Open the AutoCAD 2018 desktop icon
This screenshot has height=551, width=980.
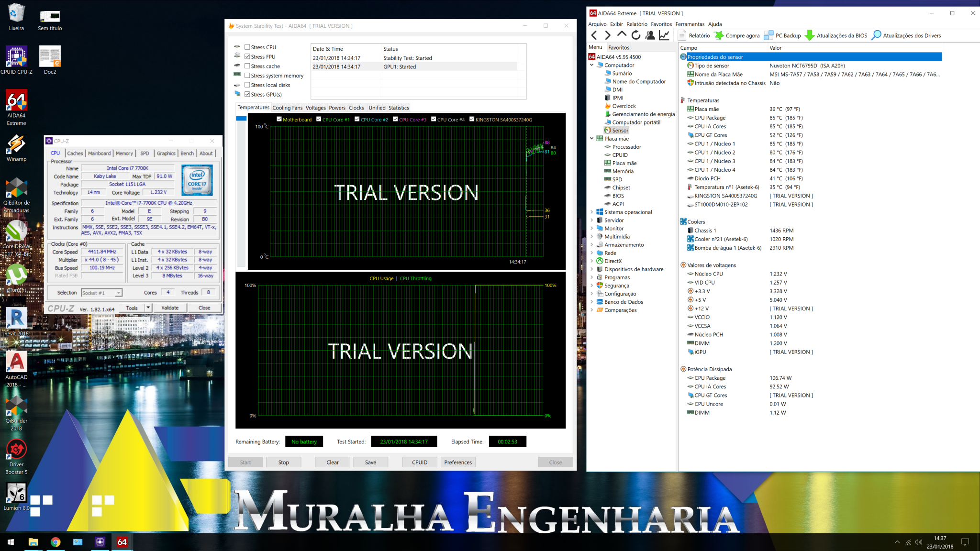point(16,369)
